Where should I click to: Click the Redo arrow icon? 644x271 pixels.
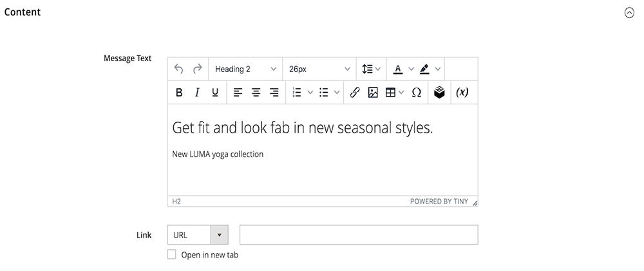coord(198,69)
